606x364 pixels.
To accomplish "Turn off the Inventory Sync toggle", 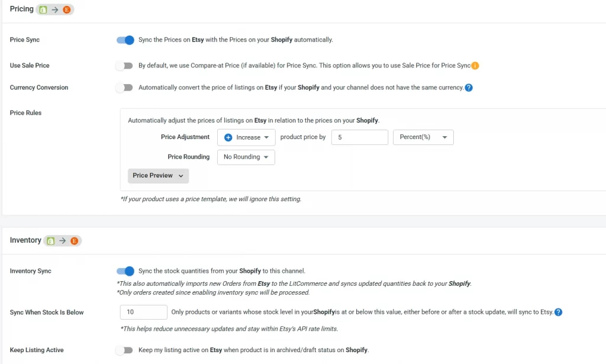I will click(125, 271).
